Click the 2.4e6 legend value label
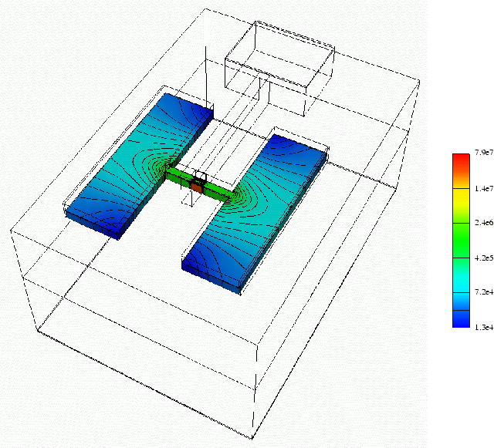Screen dimensions: 494x448 [484, 223]
